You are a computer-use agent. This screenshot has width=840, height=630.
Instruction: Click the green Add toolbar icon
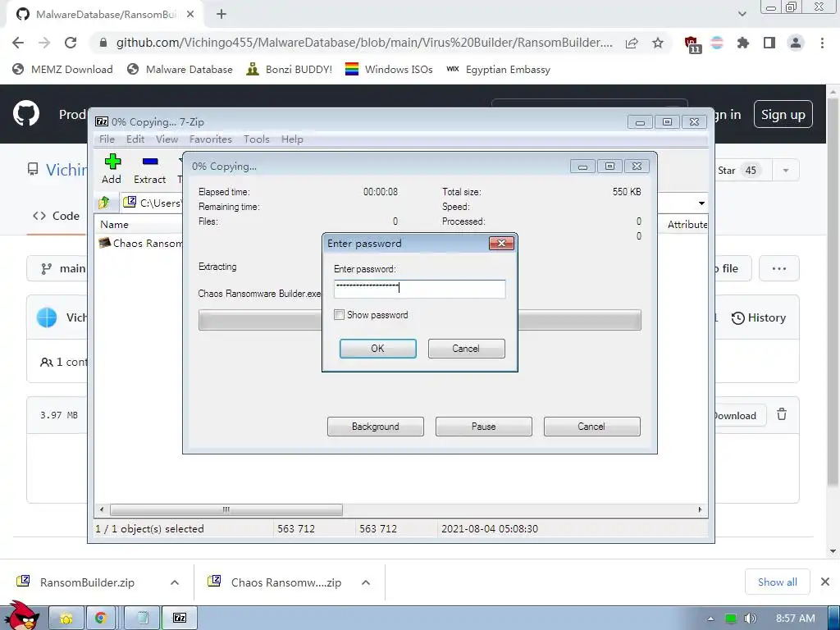coord(112,162)
